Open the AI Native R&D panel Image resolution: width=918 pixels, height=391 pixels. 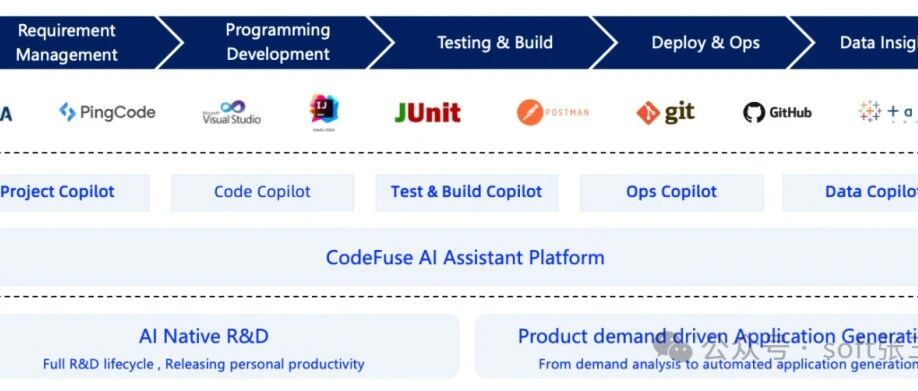[230, 347]
